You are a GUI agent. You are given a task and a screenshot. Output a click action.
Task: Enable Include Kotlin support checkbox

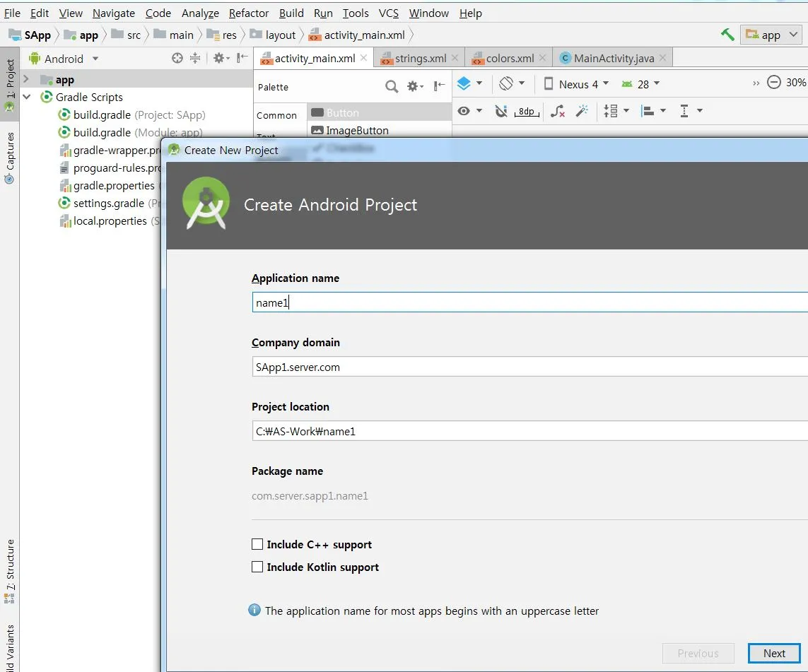point(257,567)
